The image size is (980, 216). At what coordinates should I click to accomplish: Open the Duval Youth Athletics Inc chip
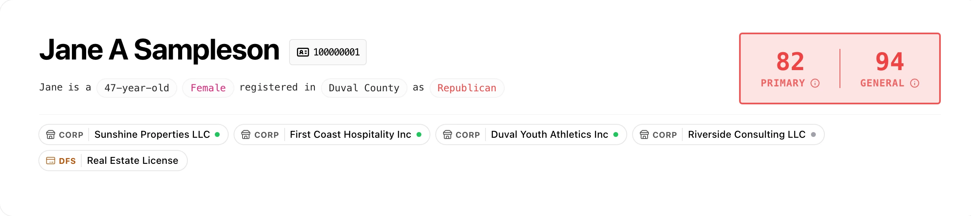coord(549,134)
